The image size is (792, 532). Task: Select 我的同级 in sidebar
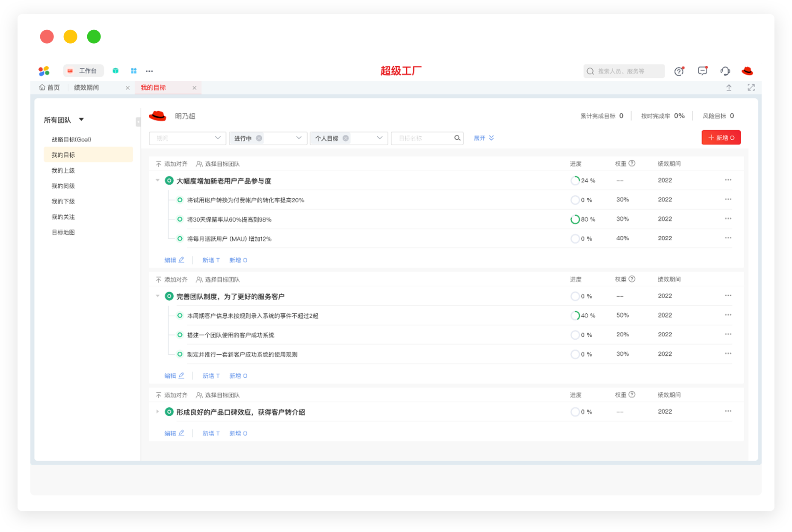pyautogui.click(x=63, y=186)
